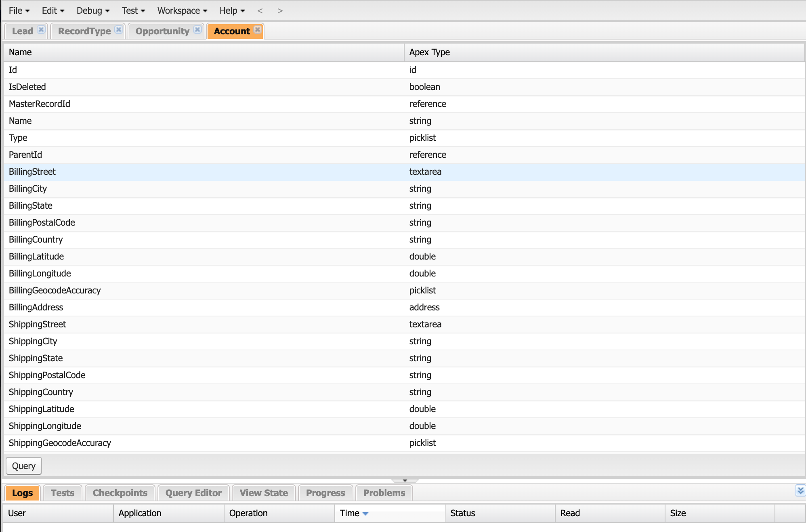Switch to the Problems tab

pos(383,492)
